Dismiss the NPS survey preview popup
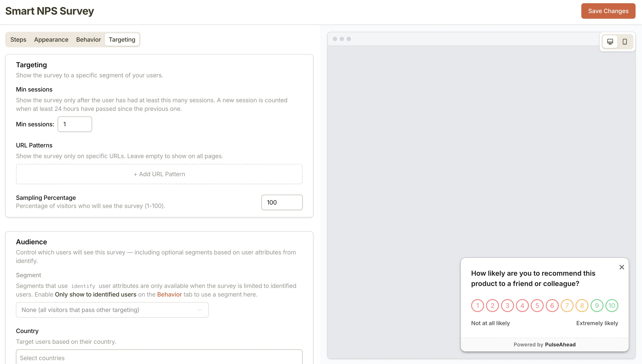The height and width of the screenshot is (364, 642). click(x=622, y=267)
